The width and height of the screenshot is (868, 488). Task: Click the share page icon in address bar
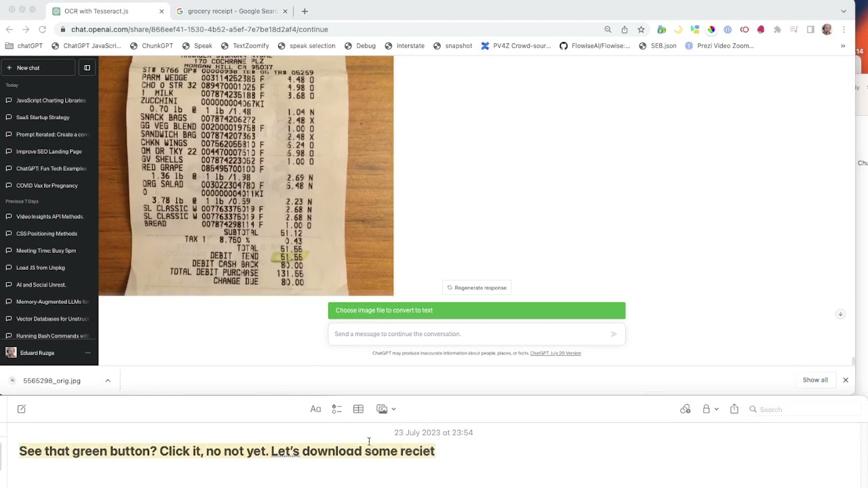tap(625, 29)
